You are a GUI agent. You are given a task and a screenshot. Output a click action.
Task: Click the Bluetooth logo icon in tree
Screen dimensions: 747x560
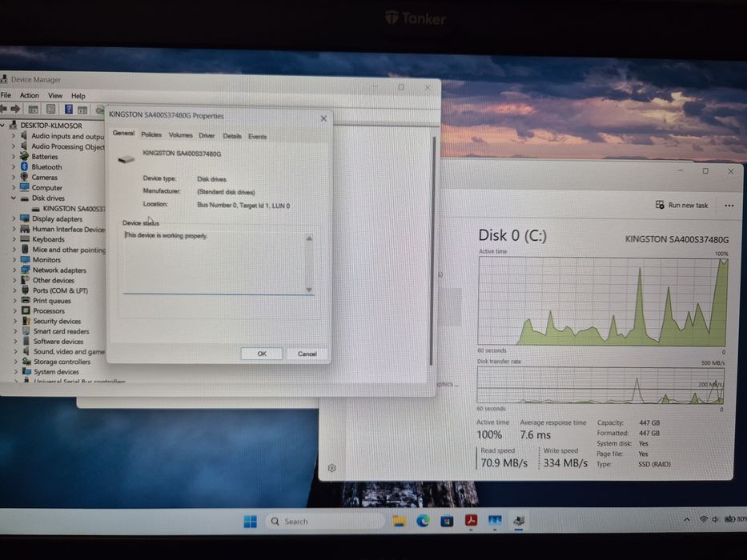click(x=24, y=166)
